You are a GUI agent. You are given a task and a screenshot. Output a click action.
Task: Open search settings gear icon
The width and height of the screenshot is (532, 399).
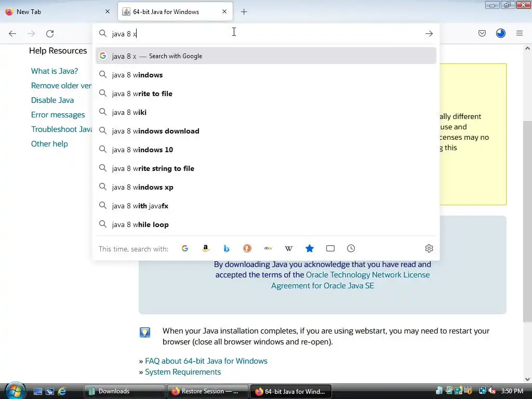429,248
